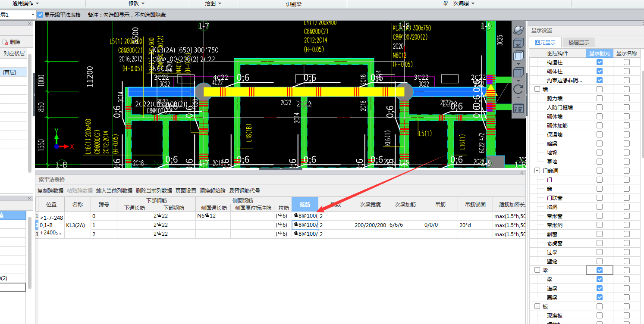Click the N6⌀12 侧面通长筋 cell

point(213,216)
